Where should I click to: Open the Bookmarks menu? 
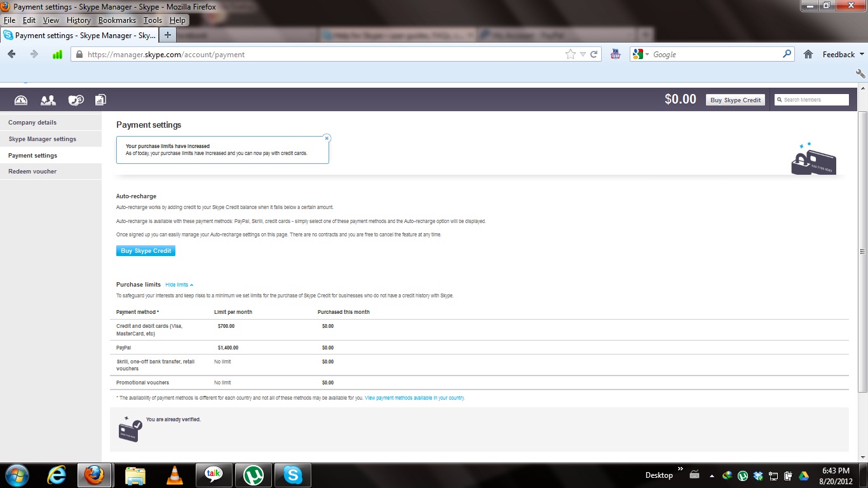tap(117, 20)
